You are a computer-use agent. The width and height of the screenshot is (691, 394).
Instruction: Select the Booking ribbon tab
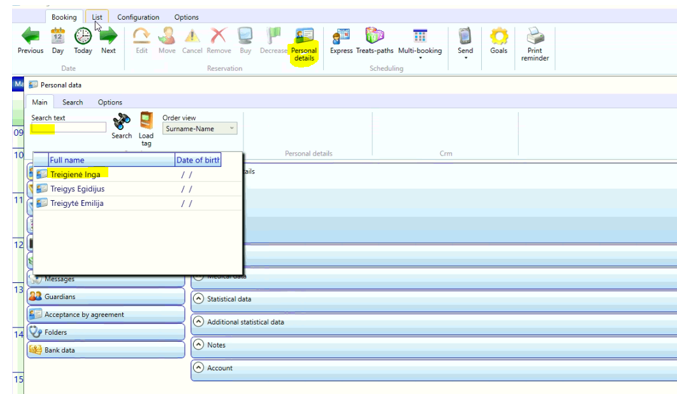tap(64, 17)
